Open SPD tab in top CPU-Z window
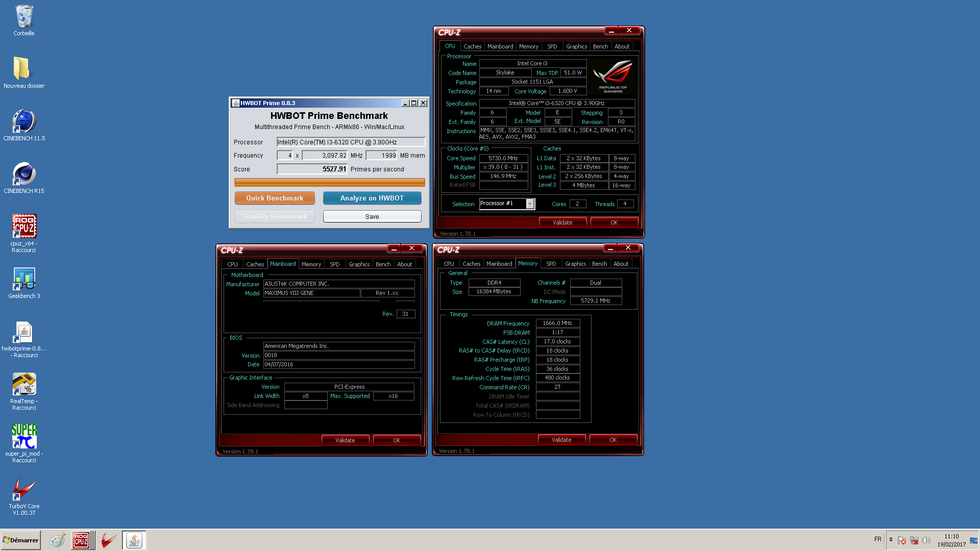This screenshot has height=551, width=980. tap(552, 46)
